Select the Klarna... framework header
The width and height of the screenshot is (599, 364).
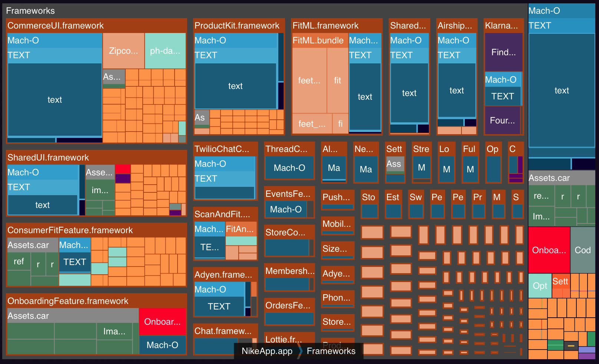click(x=504, y=26)
